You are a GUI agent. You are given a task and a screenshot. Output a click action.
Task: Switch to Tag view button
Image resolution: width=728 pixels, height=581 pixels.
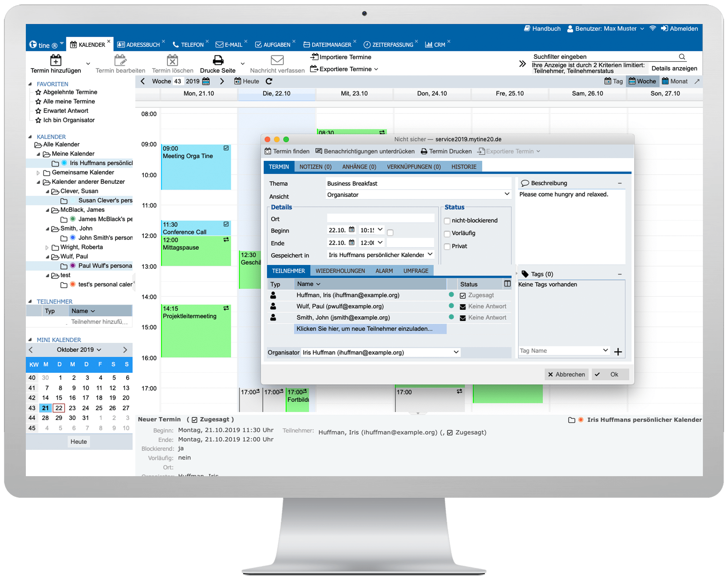[614, 81]
